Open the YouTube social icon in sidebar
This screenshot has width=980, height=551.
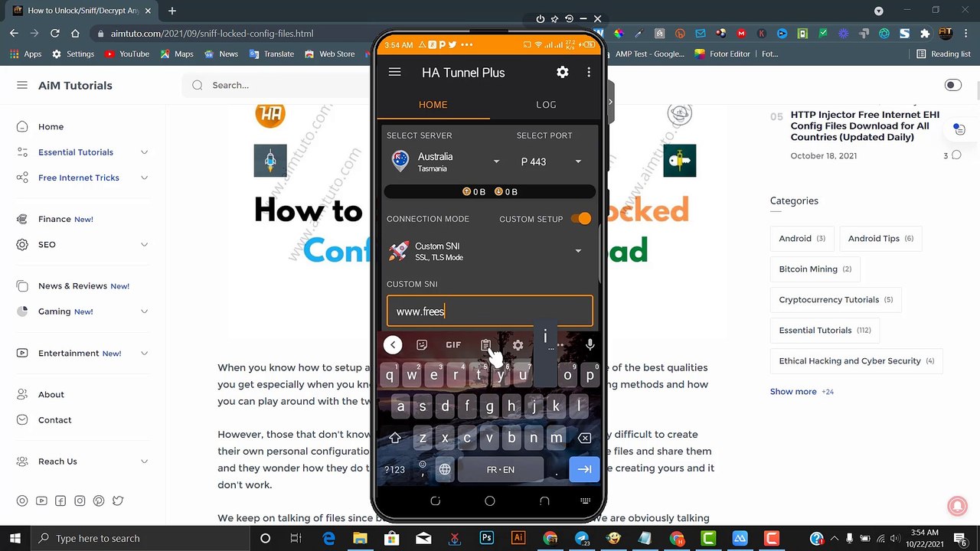(41, 501)
